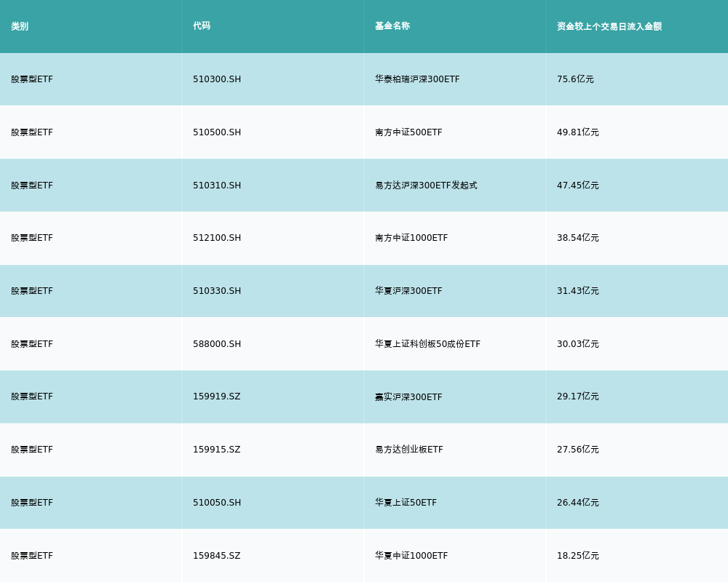Click the 基金名称 column header
The height and width of the screenshot is (582, 728).
[392, 26]
